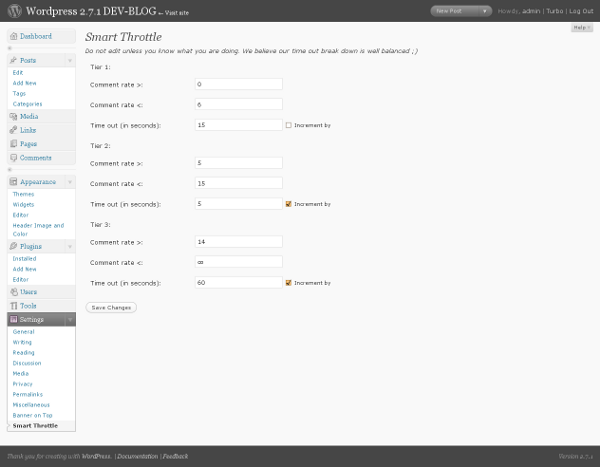Open the Users menu item

(29, 292)
